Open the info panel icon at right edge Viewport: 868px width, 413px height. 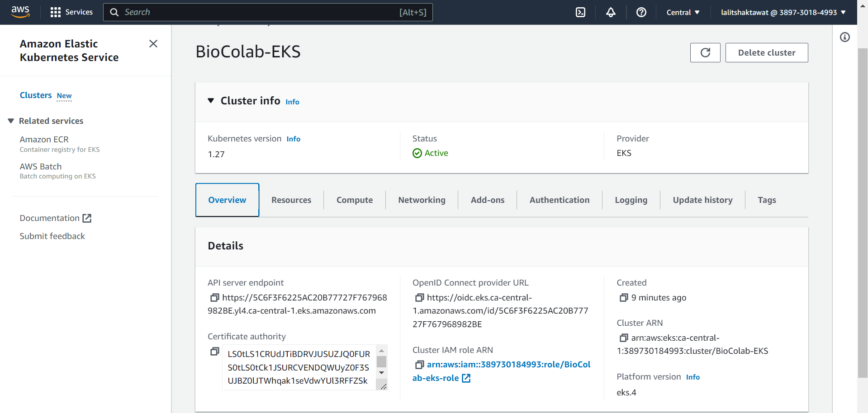(x=844, y=37)
